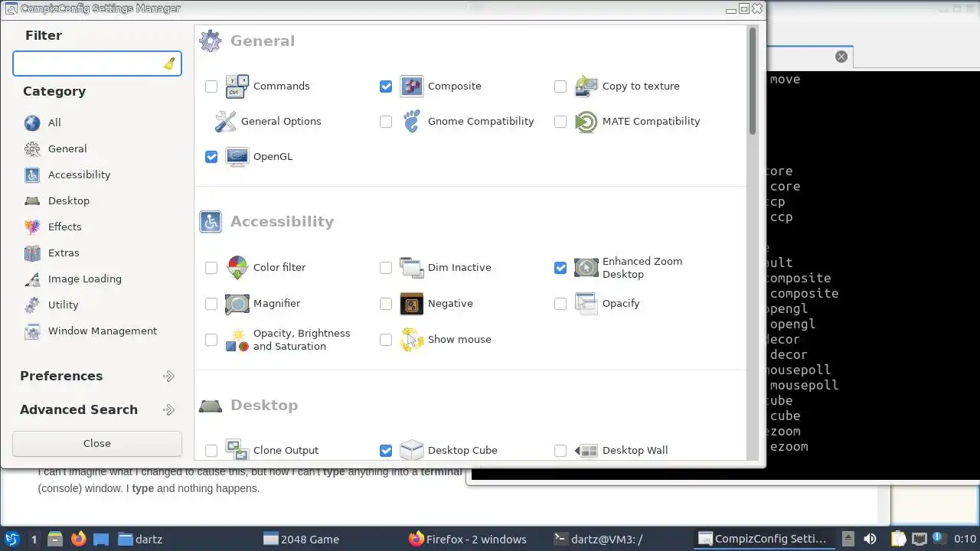Open the Gnome Compatibility foot icon

[x=412, y=122]
